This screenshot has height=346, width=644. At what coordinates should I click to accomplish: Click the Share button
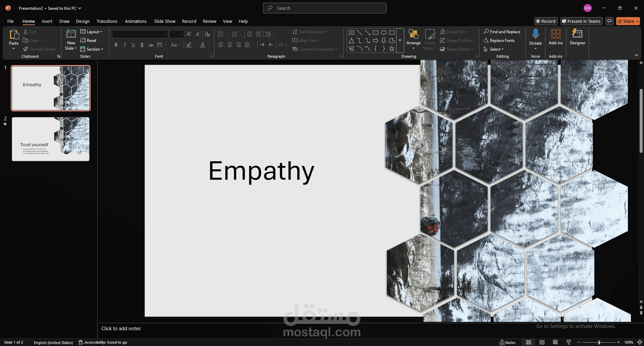[628, 21]
